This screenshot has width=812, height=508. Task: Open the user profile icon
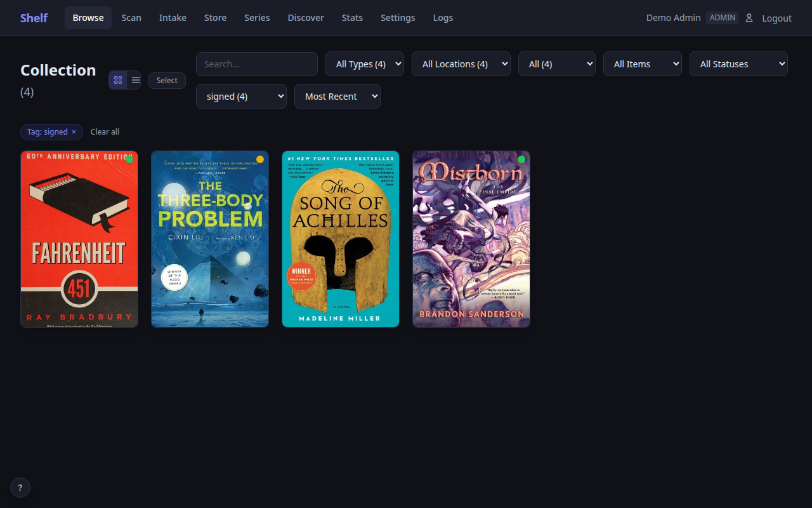pyautogui.click(x=749, y=18)
